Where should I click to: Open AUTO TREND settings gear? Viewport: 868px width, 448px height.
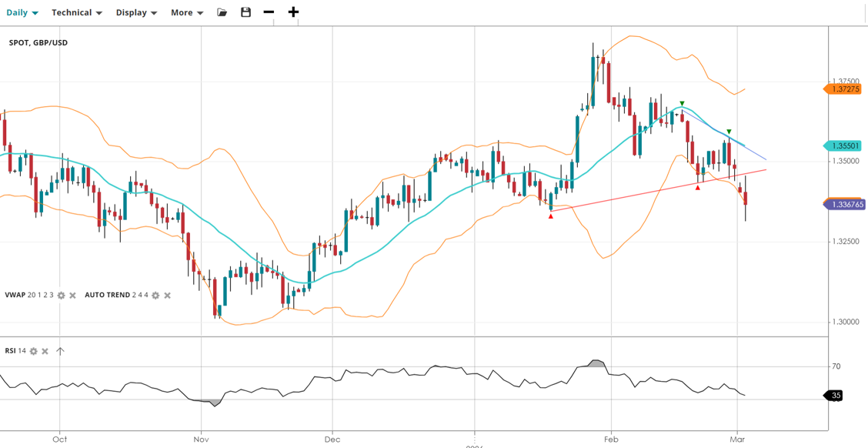pyautogui.click(x=155, y=296)
